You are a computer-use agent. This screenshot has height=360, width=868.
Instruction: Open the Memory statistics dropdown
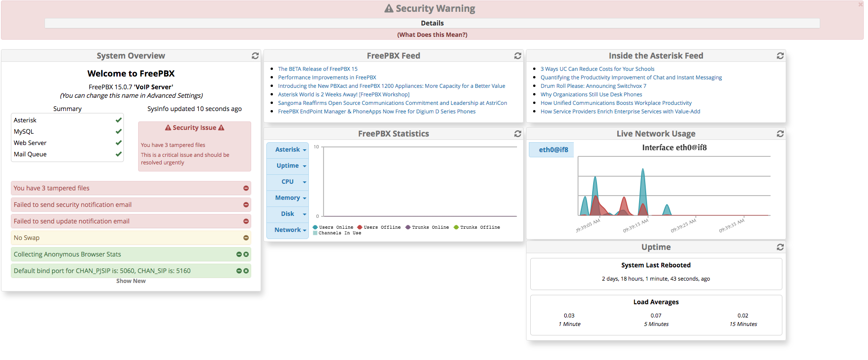[288, 198]
